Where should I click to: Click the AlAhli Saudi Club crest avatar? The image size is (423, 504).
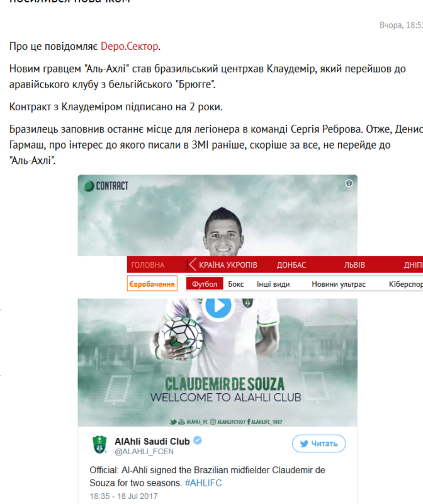[99, 445]
